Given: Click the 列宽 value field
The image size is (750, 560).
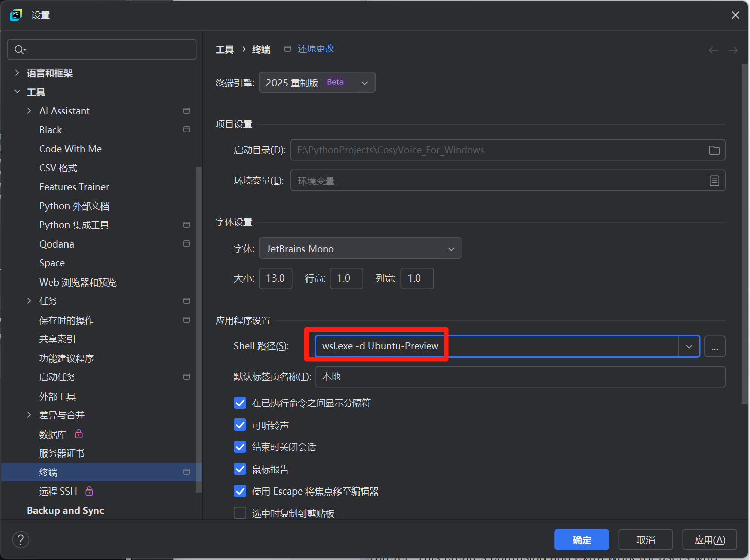Looking at the screenshot, I should [x=417, y=278].
